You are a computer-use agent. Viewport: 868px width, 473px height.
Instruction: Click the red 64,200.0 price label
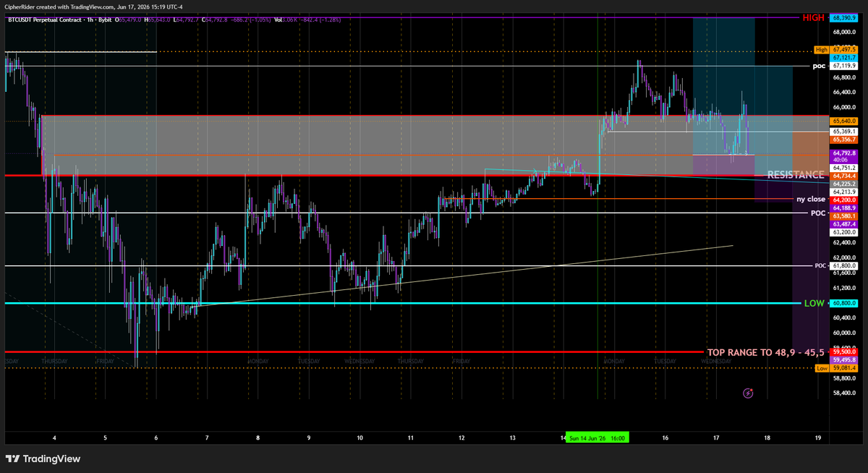point(844,200)
